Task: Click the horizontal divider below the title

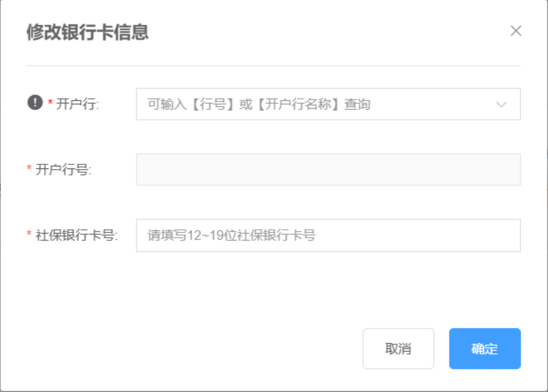Action: pos(273,66)
